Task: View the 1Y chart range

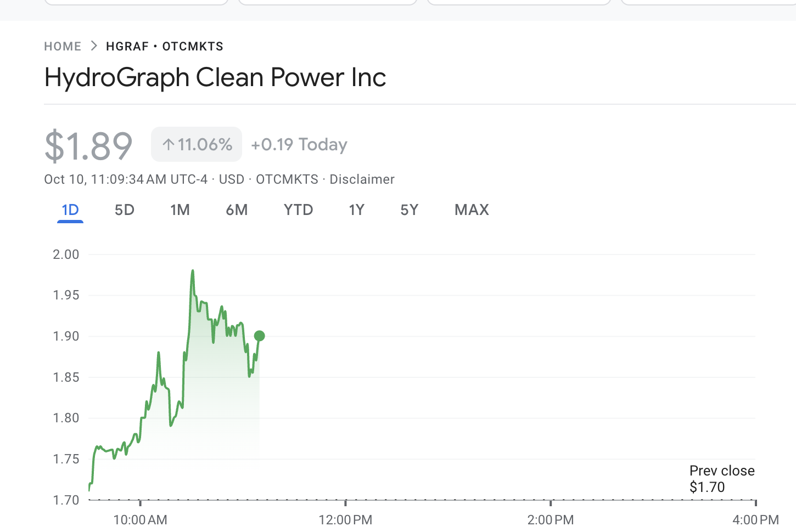Action: point(357,210)
